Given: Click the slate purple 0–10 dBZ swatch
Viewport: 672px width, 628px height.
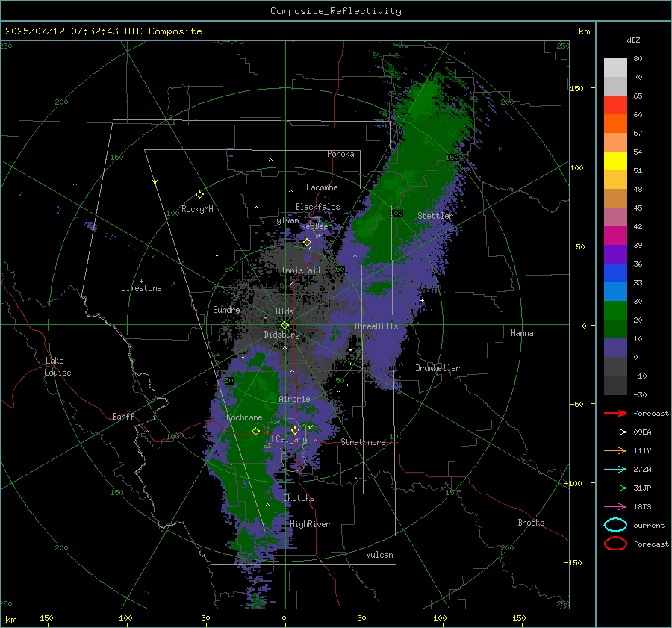Looking at the screenshot, I should click(x=615, y=348).
